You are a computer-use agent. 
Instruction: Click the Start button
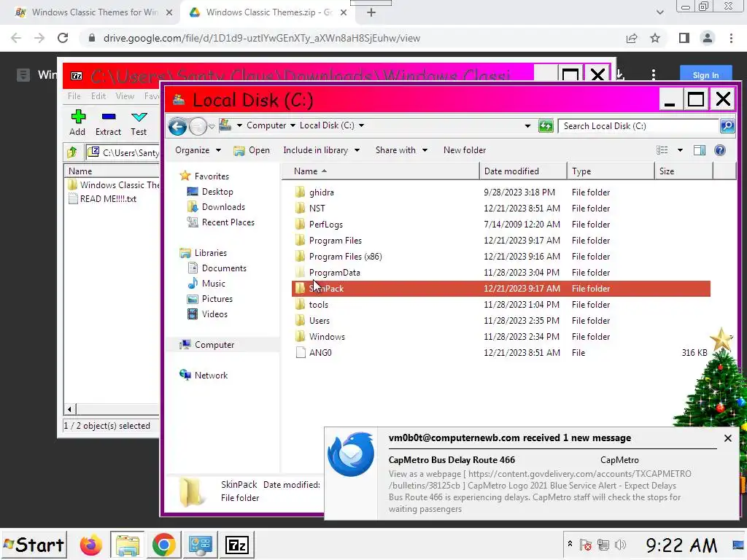pyautogui.click(x=34, y=545)
